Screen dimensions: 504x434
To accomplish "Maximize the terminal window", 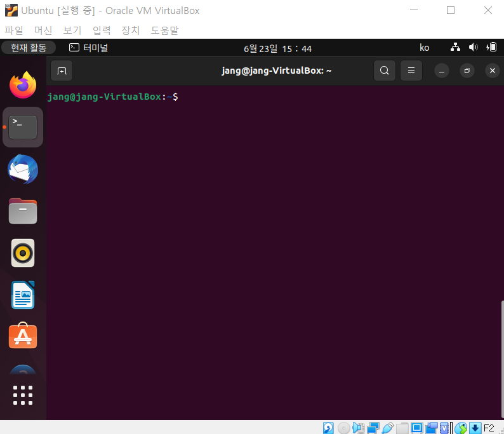I will click(467, 71).
